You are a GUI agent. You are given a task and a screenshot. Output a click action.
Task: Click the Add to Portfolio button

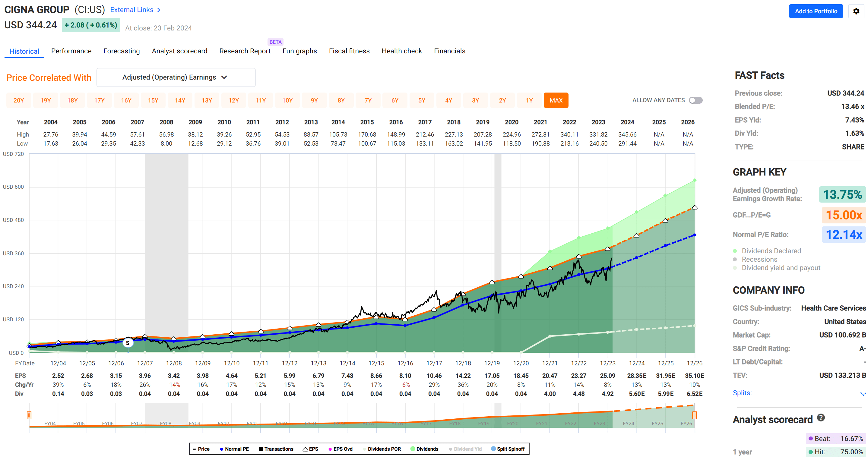point(816,11)
